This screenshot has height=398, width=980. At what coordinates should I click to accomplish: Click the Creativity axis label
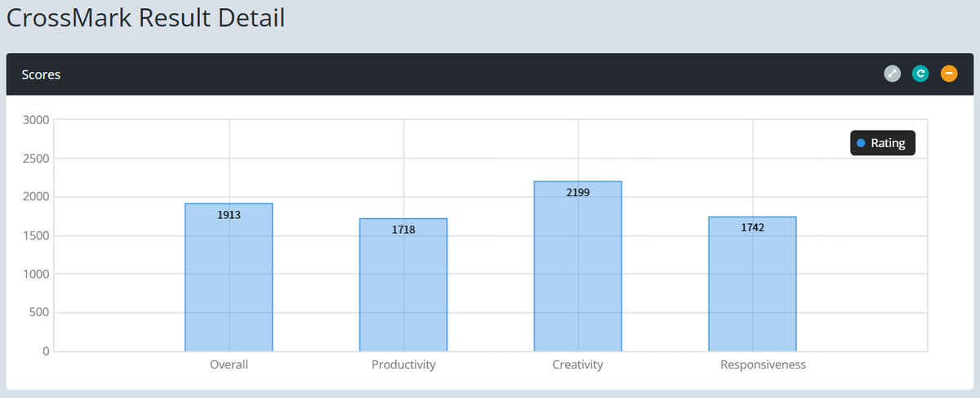coord(577,364)
